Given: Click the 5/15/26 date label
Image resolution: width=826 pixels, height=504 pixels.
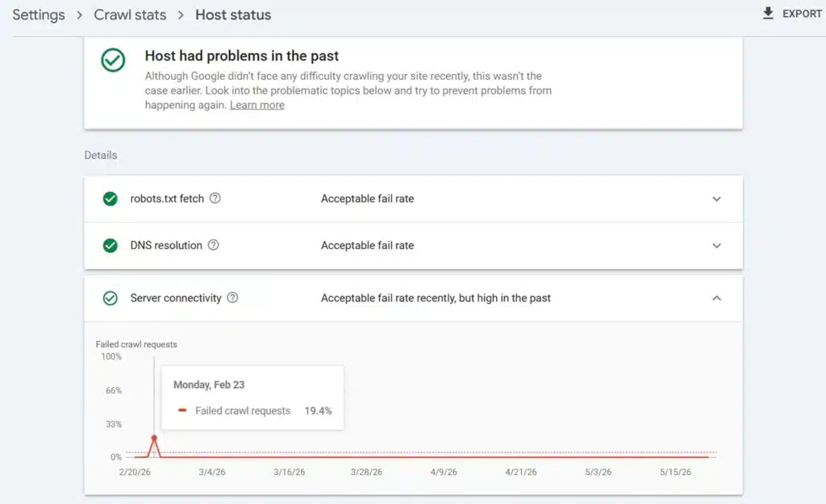Looking at the screenshot, I should click(x=675, y=472).
